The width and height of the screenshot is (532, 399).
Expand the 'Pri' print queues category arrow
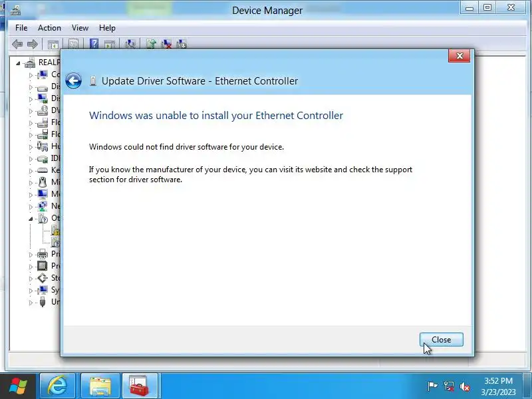pyautogui.click(x=31, y=255)
